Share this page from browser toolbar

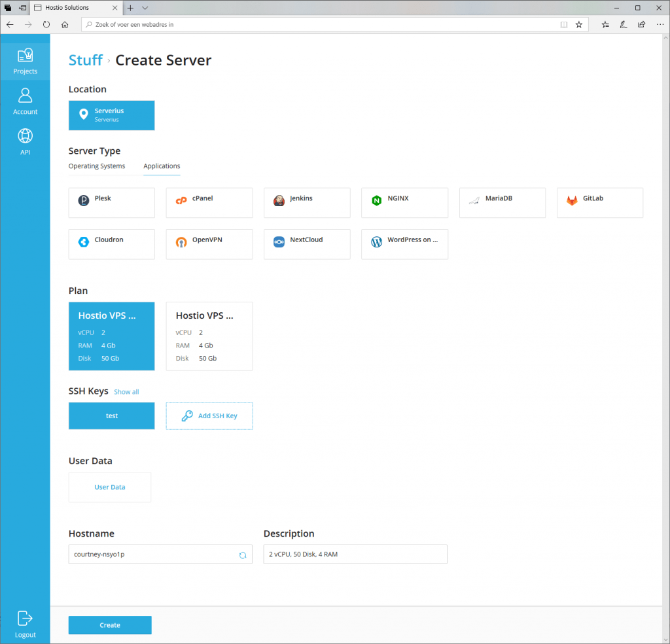coord(642,24)
